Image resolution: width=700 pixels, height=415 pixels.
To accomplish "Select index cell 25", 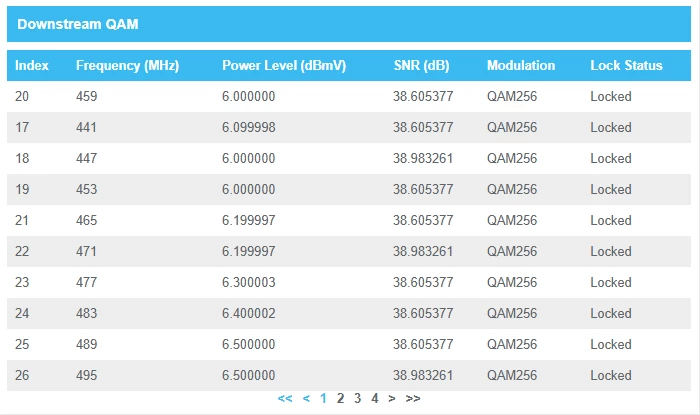I will [22, 344].
